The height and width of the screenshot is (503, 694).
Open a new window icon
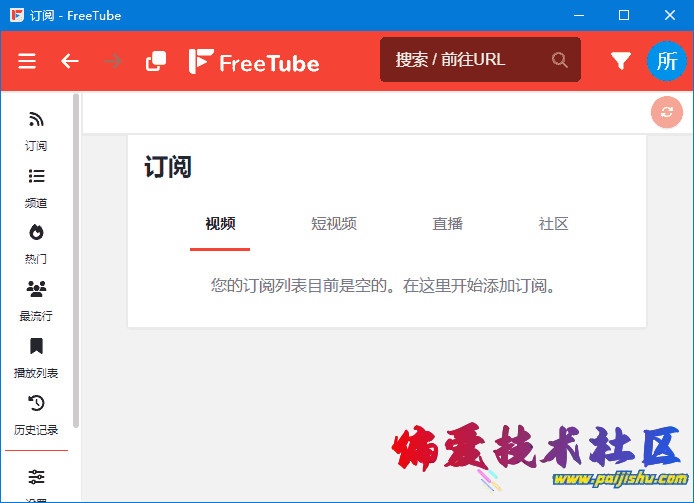pyautogui.click(x=156, y=61)
